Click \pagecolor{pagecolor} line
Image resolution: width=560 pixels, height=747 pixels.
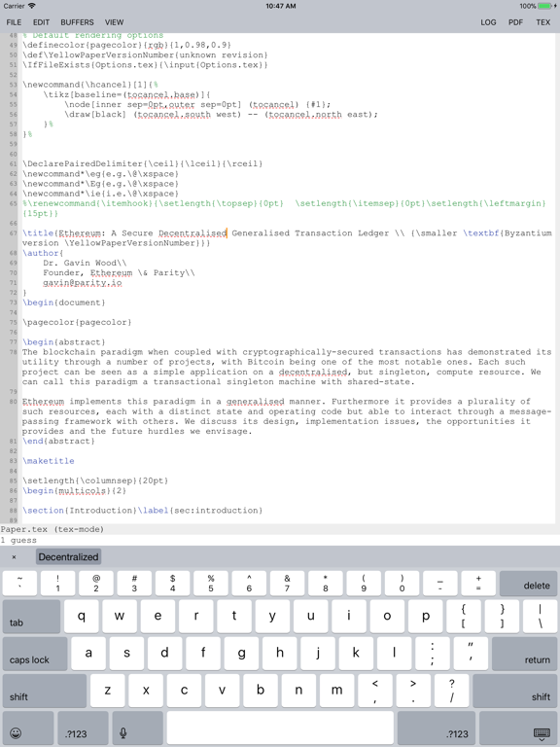(77, 323)
